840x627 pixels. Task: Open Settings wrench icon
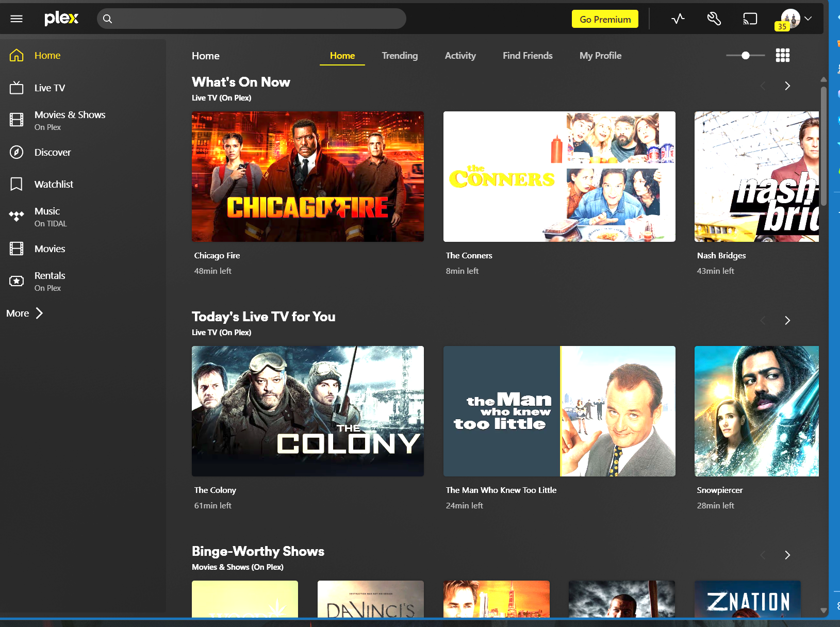point(714,19)
